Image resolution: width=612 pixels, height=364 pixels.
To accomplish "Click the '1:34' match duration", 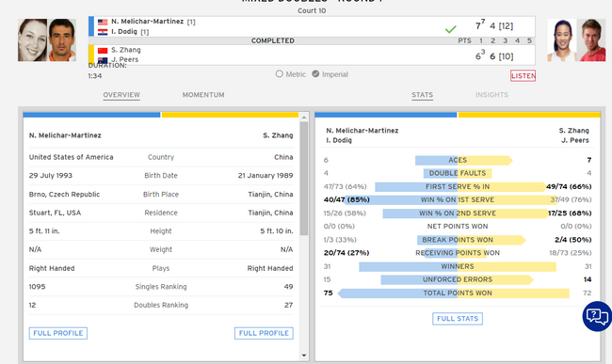I will 95,76.
